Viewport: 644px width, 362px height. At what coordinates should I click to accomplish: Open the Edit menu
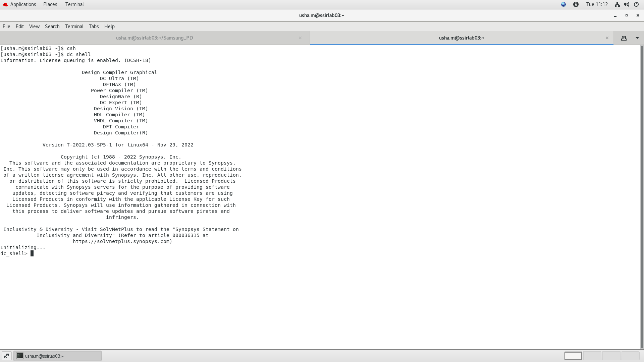pyautogui.click(x=20, y=26)
